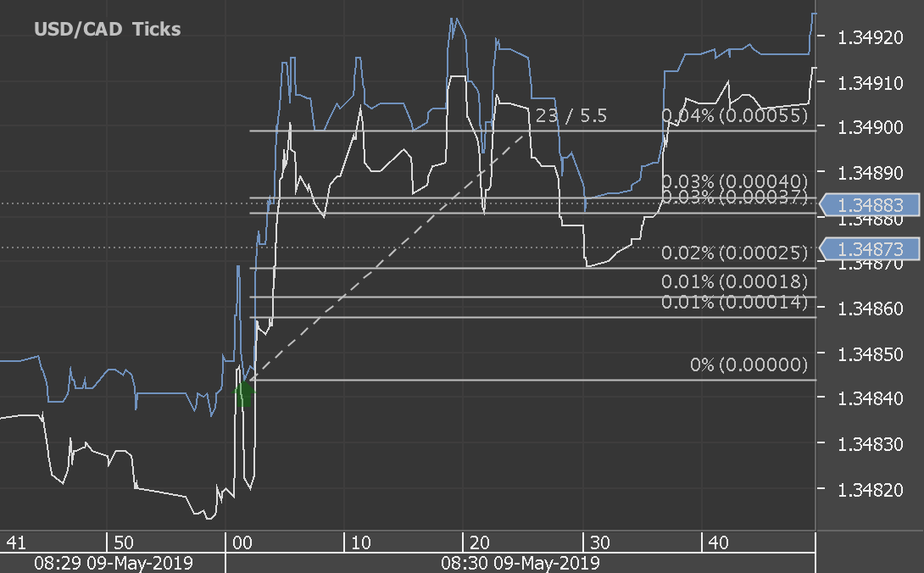Click the 0% (0.00000) baseline label
The width and height of the screenshot is (924, 573).
(749, 364)
